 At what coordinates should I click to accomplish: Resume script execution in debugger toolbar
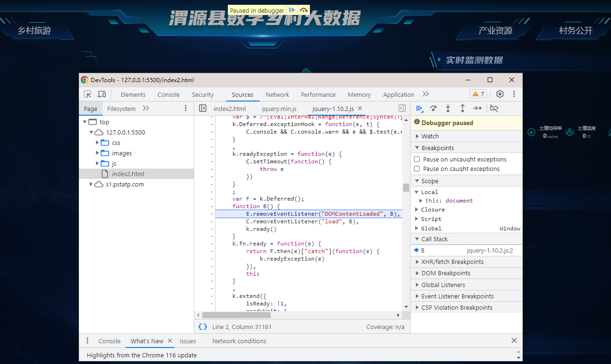click(419, 109)
